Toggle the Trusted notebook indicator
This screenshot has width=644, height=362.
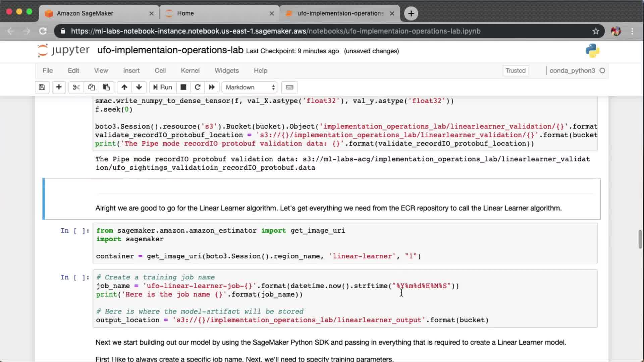click(x=515, y=71)
